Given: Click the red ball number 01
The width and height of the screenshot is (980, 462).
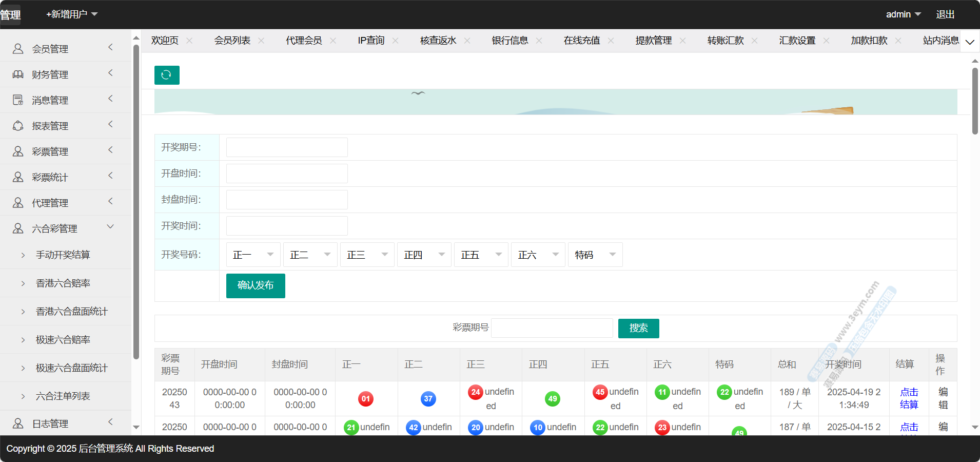Looking at the screenshot, I should click(365, 399).
